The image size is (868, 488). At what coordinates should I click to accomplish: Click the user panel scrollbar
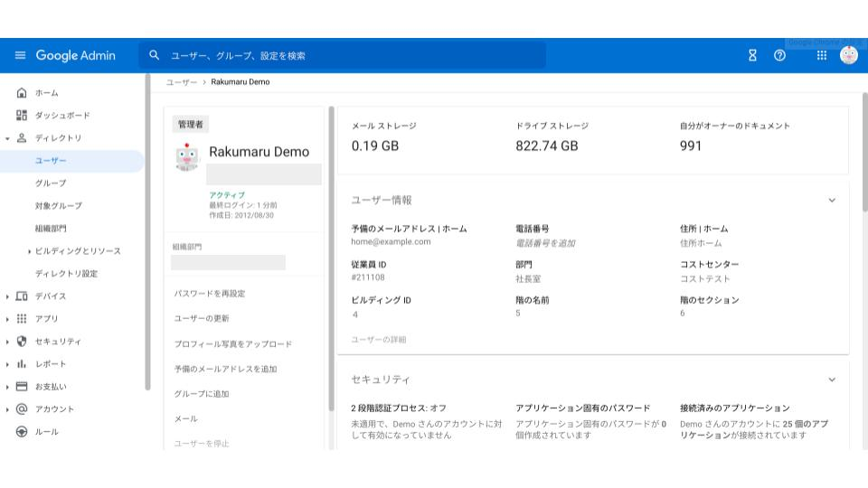(331, 258)
